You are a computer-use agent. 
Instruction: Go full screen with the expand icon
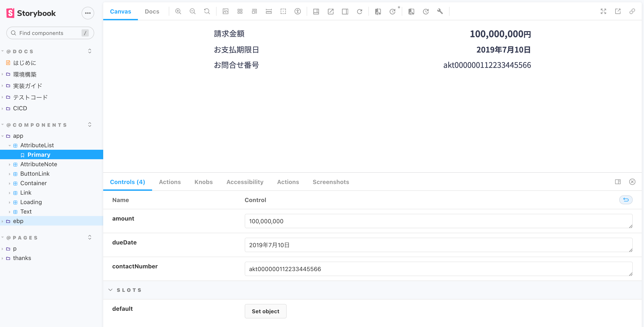603,12
